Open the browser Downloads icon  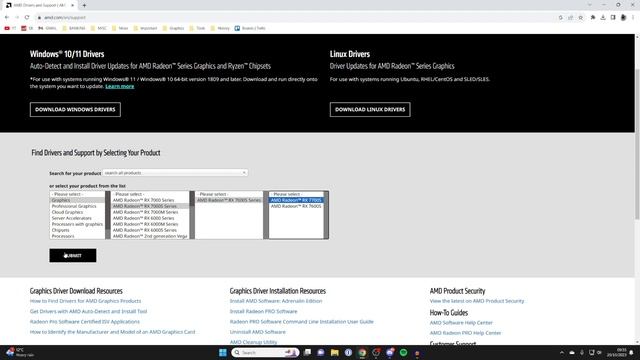(603, 18)
